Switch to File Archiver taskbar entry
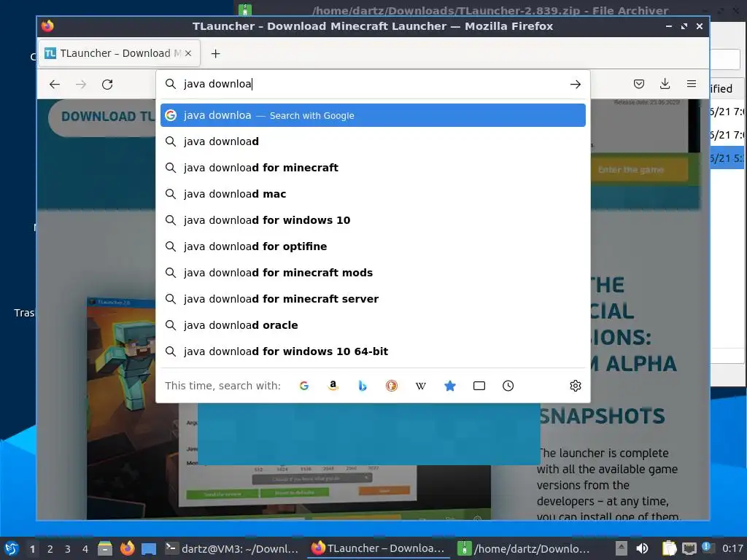The height and width of the screenshot is (560, 747). click(x=525, y=548)
